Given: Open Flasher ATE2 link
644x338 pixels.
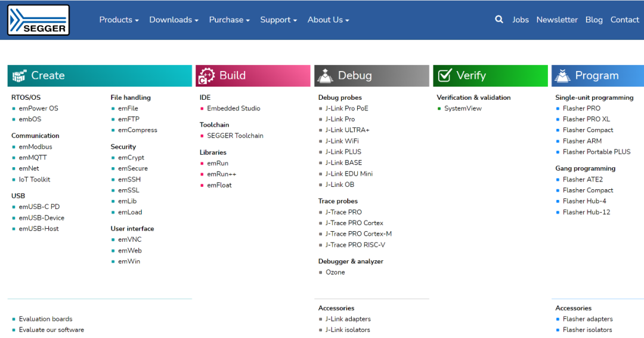Looking at the screenshot, I should (x=583, y=179).
